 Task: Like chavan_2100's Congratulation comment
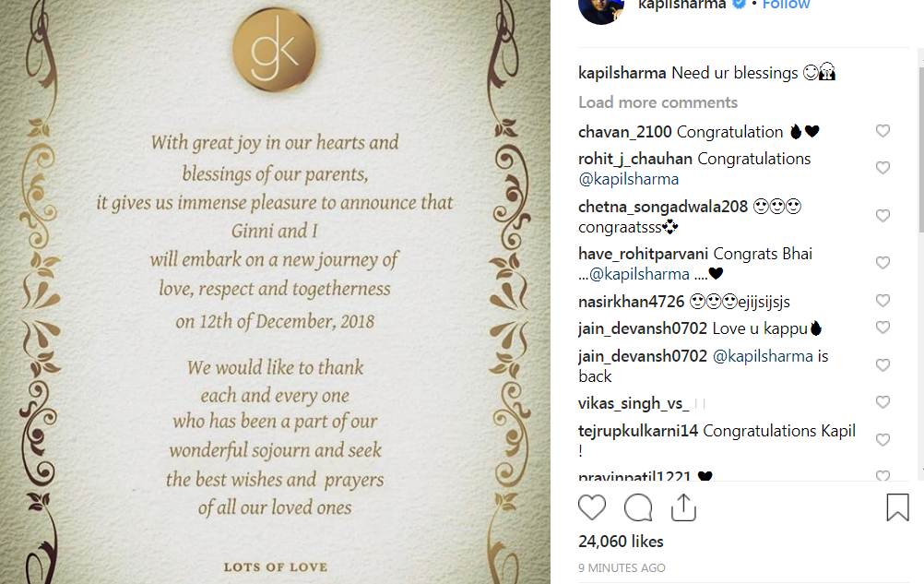883,132
